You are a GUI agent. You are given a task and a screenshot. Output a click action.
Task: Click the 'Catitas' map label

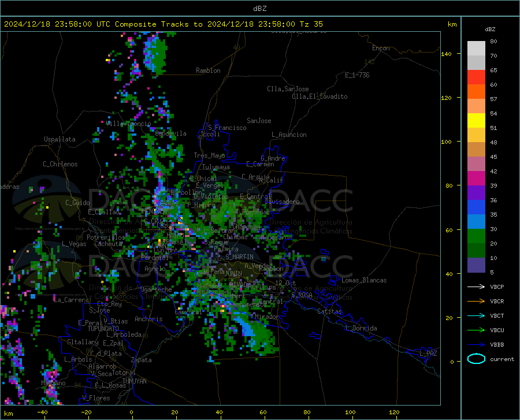click(x=330, y=311)
